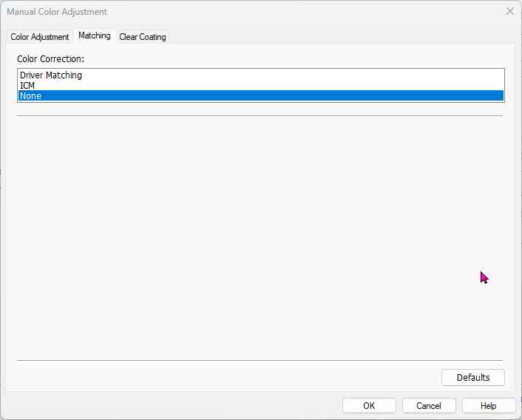Select ICM as the color correction
The width and height of the screenshot is (522, 420).
tap(27, 86)
